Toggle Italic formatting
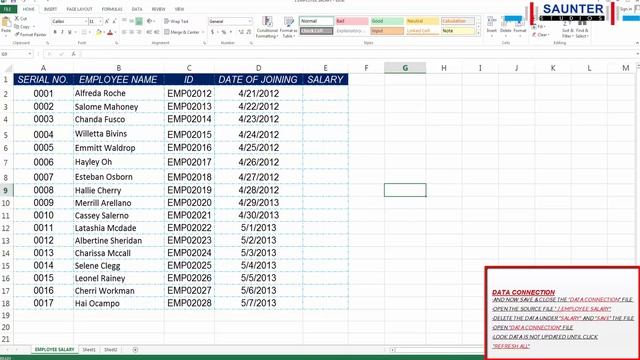The image size is (640, 360). 62,32
